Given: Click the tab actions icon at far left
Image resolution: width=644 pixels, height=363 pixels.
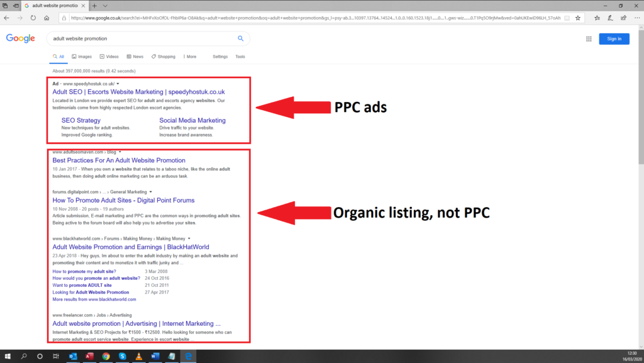Looking at the screenshot, I should 5,6.
